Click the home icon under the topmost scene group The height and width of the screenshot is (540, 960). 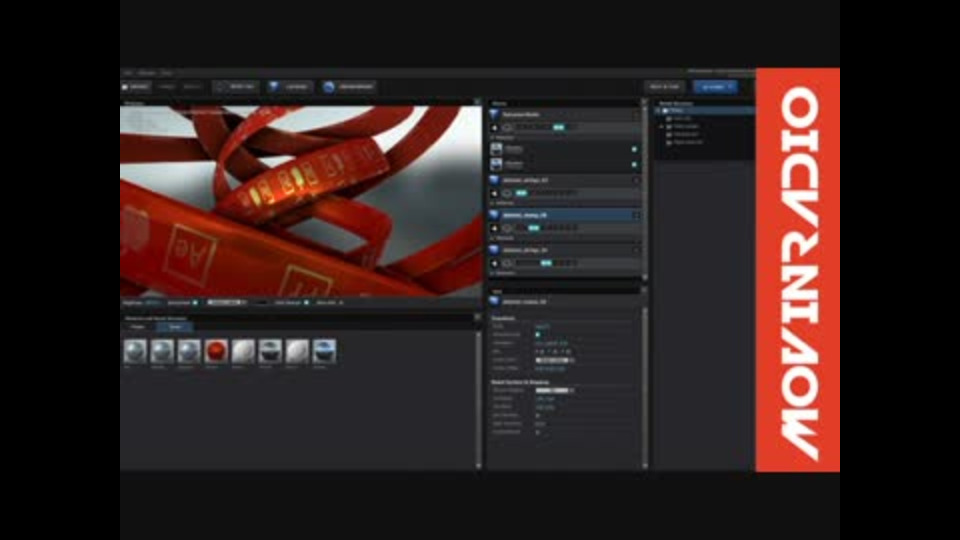point(495,127)
